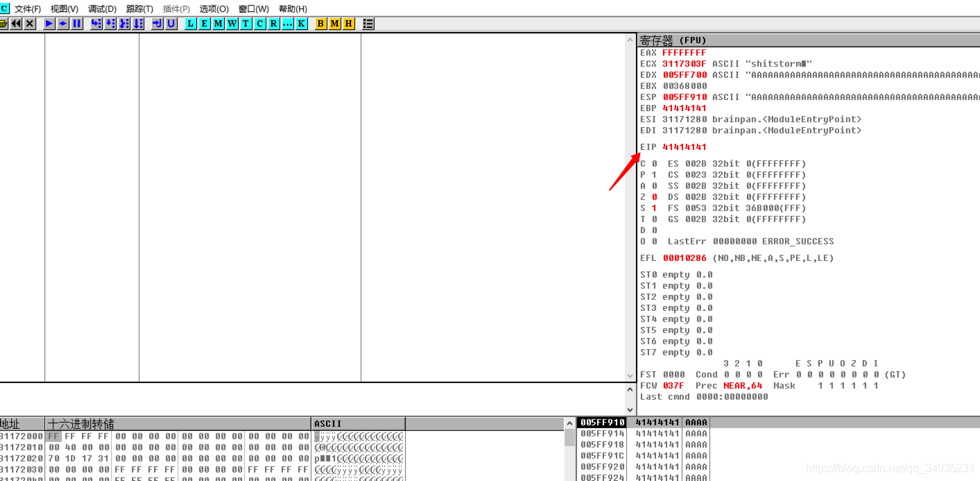Viewport: 980px width, 481px height.
Task: Click the P flag value
Action: pyautogui.click(x=654, y=175)
